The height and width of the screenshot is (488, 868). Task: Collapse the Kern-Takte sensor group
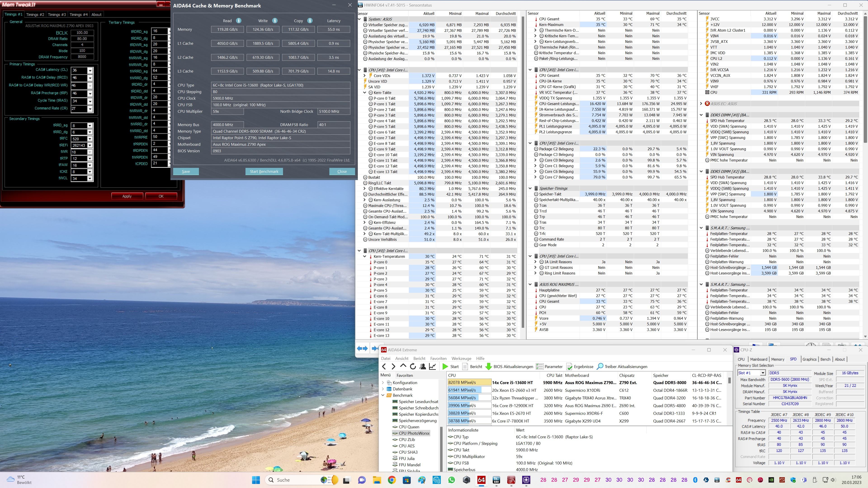click(x=365, y=93)
